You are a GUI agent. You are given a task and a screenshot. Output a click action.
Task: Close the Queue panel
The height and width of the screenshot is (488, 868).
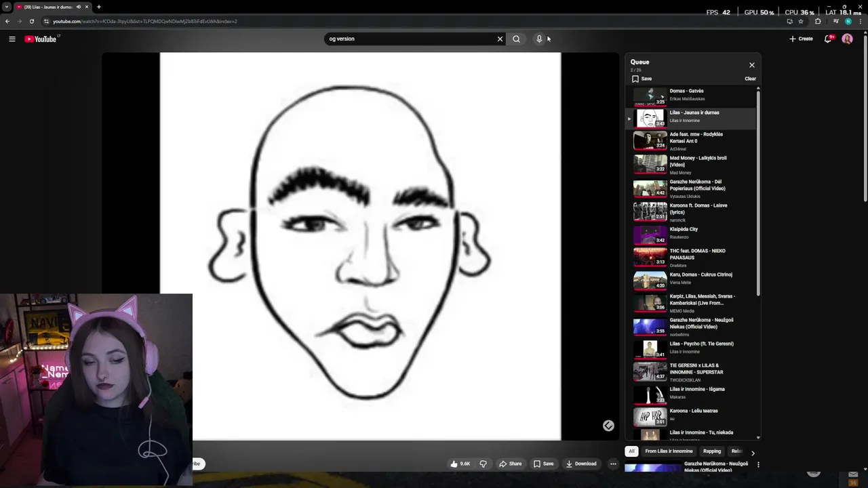pyautogui.click(x=751, y=65)
